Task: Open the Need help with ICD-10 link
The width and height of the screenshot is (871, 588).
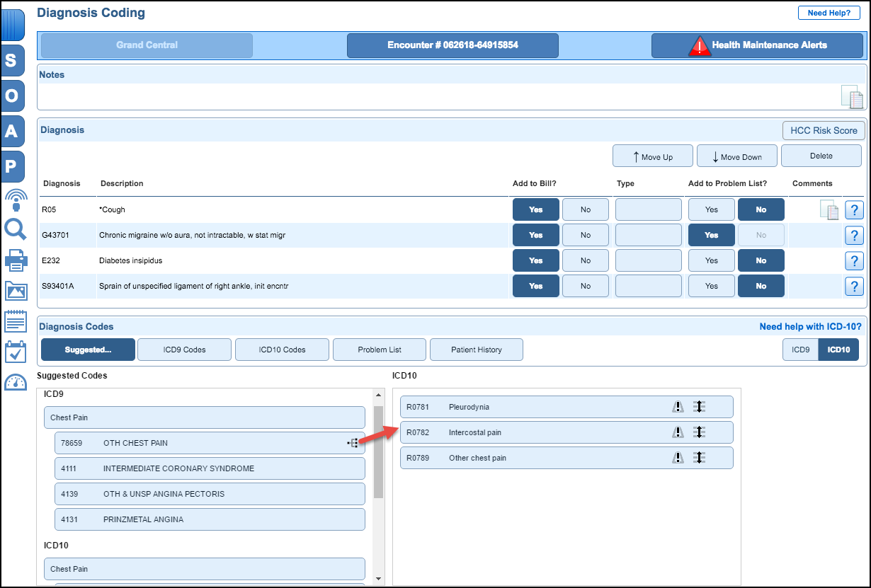Action: [810, 326]
